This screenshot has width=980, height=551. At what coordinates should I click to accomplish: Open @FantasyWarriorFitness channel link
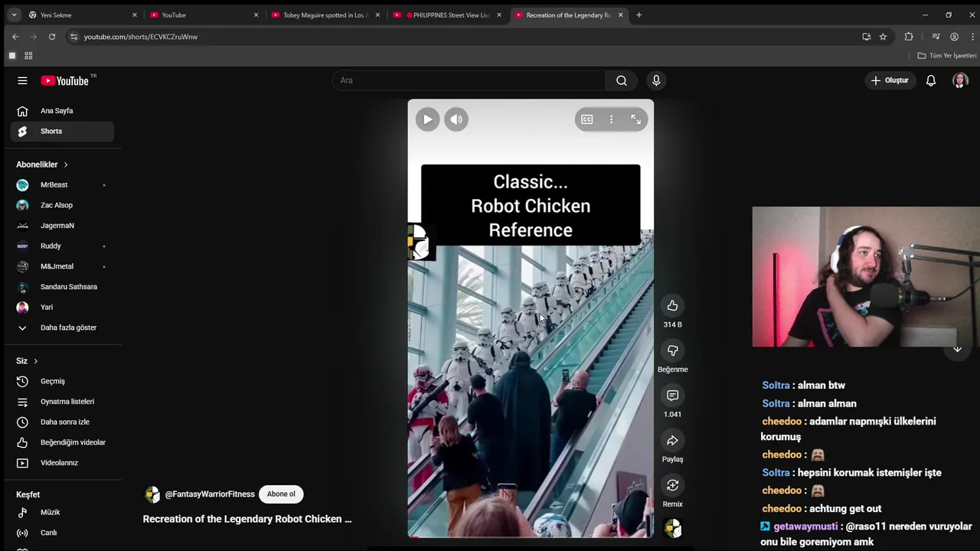tap(210, 494)
